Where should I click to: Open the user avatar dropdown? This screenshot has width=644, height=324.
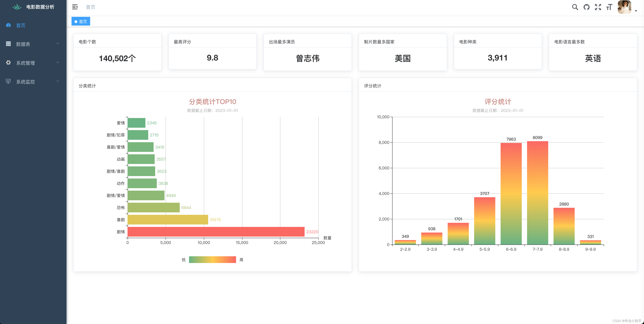pos(624,7)
